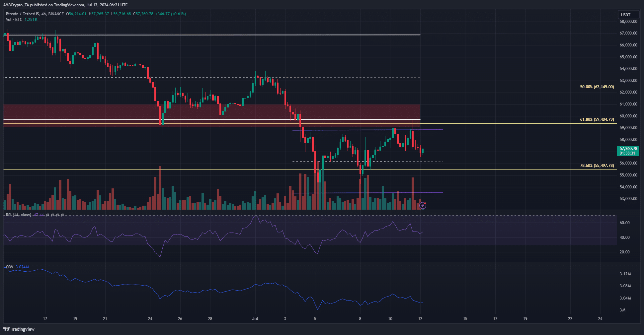This screenshot has width=644, height=335.
Task: Click the 21 date label on the time axis
Action: 105,319
